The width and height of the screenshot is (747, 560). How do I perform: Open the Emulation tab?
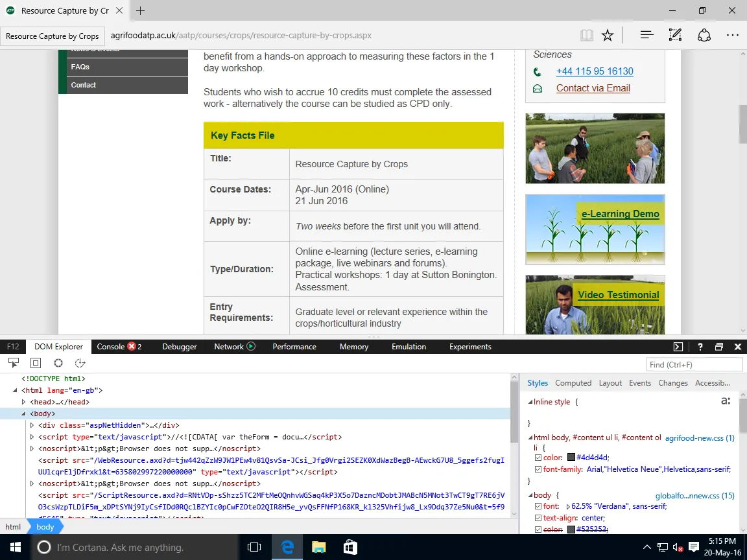(409, 347)
